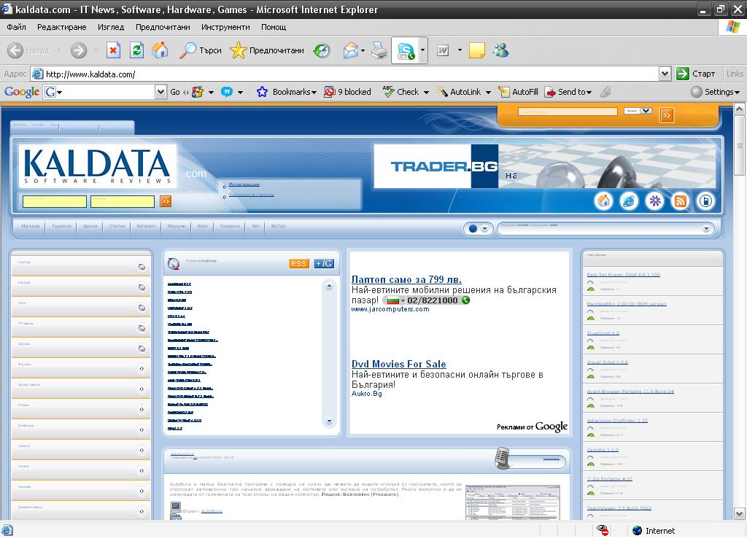This screenshot has width=747, height=560.
Task: Open the 7-Zip Portable 4.57 link
Action: pos(610,479)
